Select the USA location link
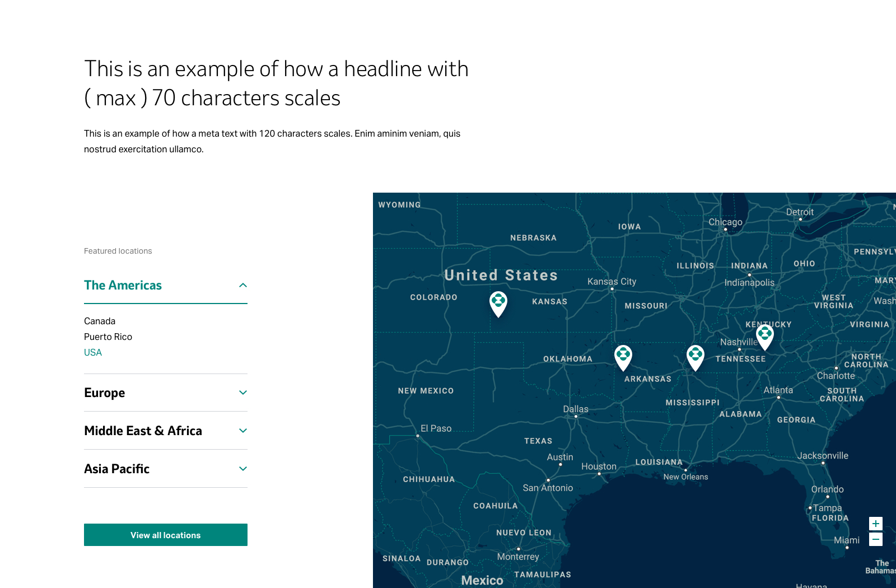 [93, 353]
